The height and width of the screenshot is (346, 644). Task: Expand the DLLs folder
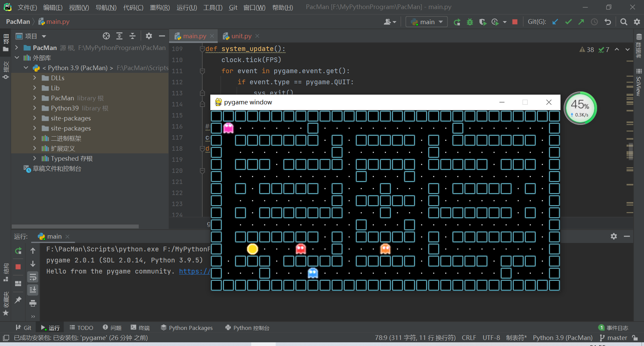pyautogui.click(x=35, y=78)
